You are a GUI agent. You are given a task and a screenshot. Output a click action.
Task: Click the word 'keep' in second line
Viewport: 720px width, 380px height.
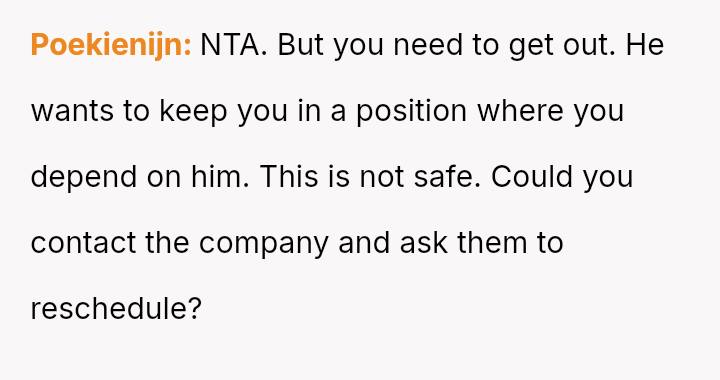coord(193,112)
